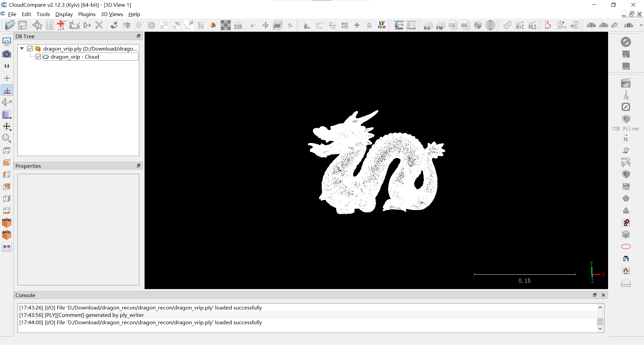
Task: Activate the point picking crosshair tool
Action: point(37,25)
